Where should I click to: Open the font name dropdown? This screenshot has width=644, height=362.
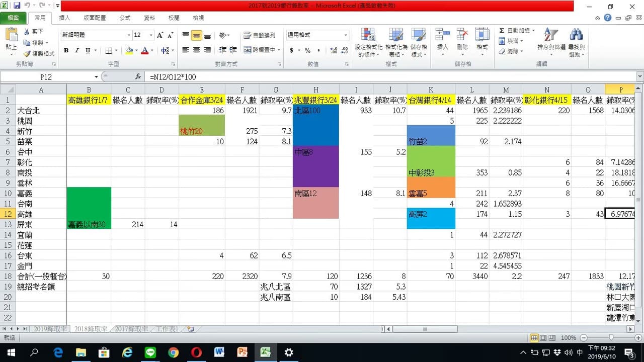click(128, 35)
